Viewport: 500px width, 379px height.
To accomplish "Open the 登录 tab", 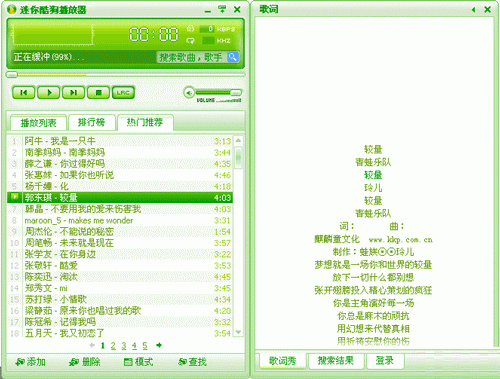I will (x=385, y=361).
